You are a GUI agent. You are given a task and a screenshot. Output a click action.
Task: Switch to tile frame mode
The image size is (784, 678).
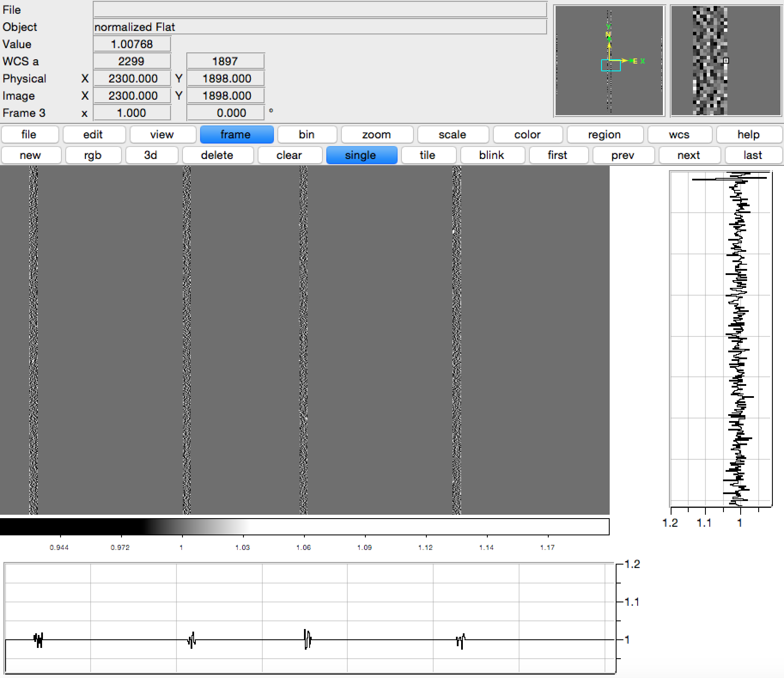pos(428,155)
